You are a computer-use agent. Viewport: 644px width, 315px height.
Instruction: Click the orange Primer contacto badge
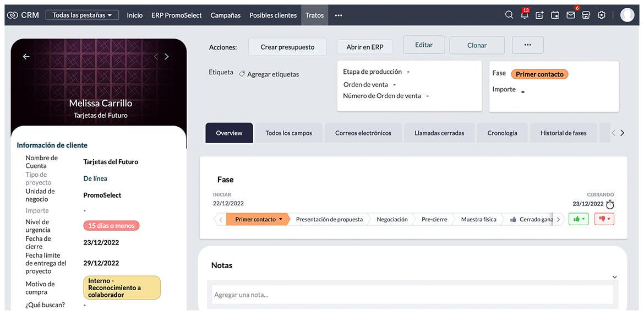(x=539, y=74)
